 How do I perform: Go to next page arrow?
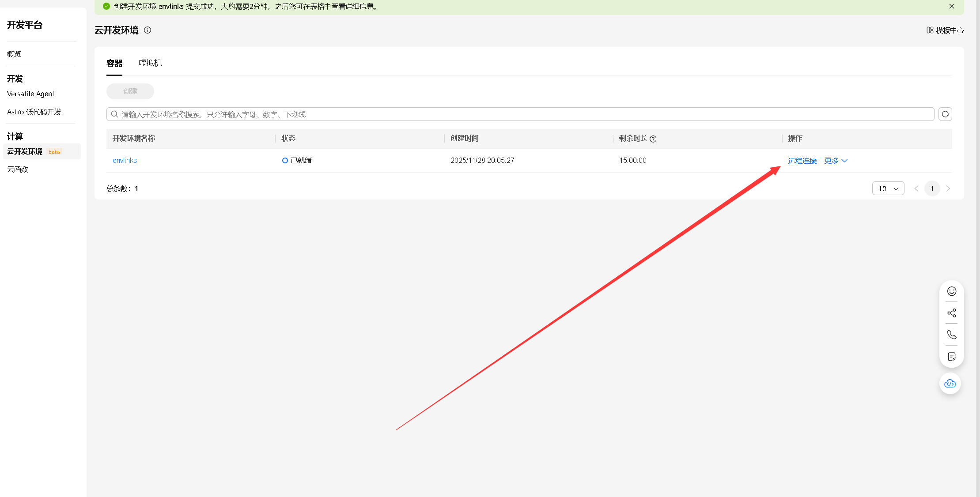pos(948,188)
